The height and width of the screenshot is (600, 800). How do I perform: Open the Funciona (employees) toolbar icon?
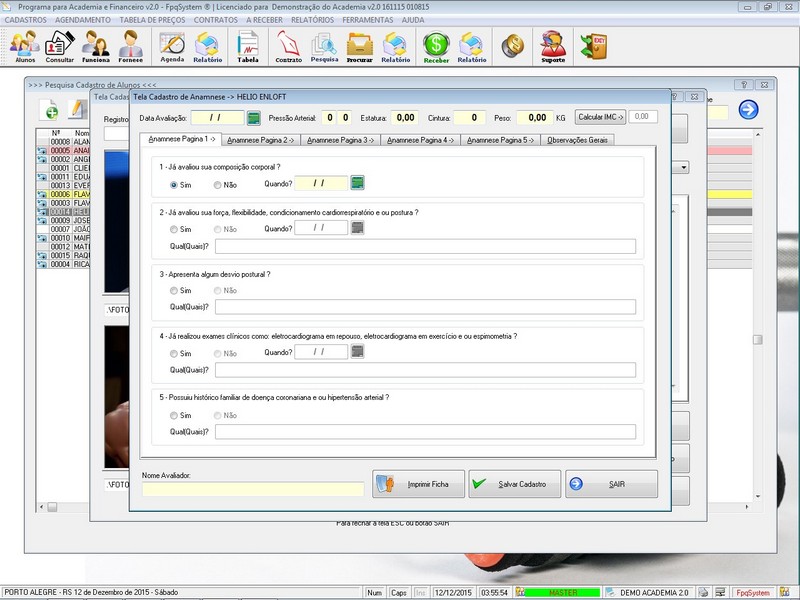(x=95, y=46)
